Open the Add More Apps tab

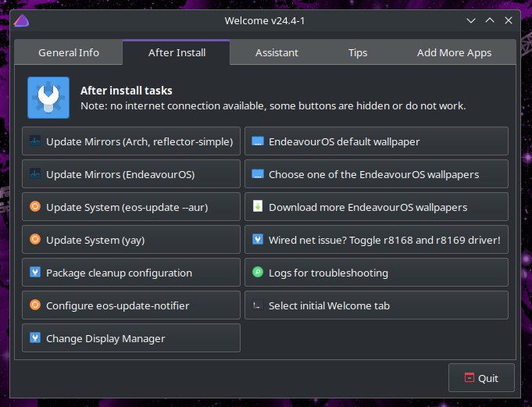[454, 52]
